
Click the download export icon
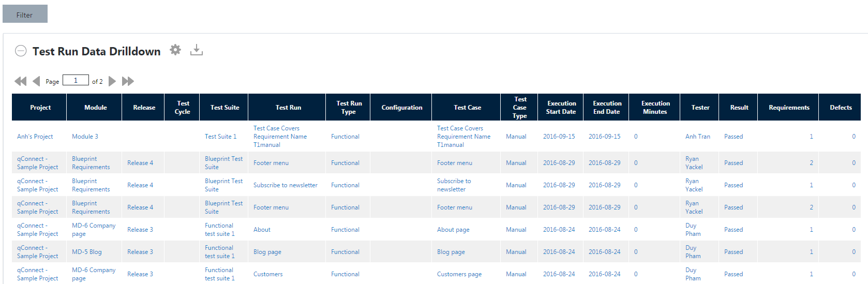point(197,50)
